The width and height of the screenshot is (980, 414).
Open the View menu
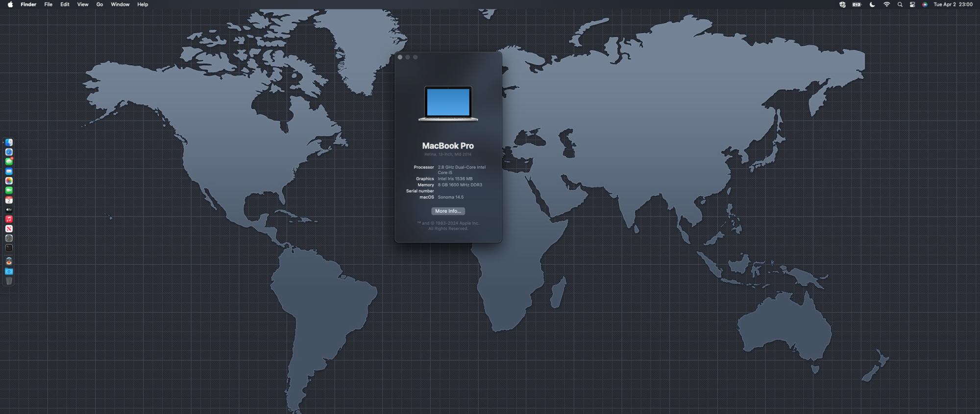coord(83,4)
